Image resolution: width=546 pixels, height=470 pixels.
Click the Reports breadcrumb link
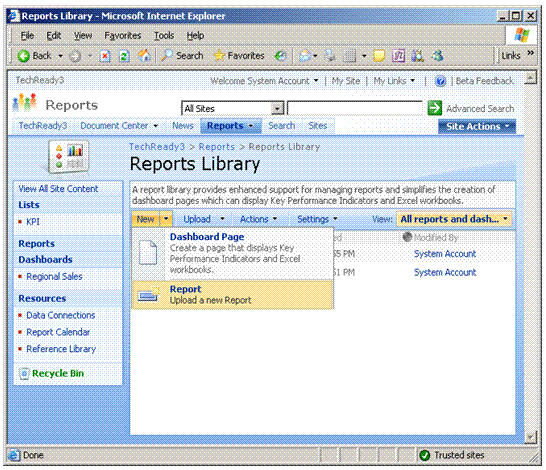coord(217,147)
